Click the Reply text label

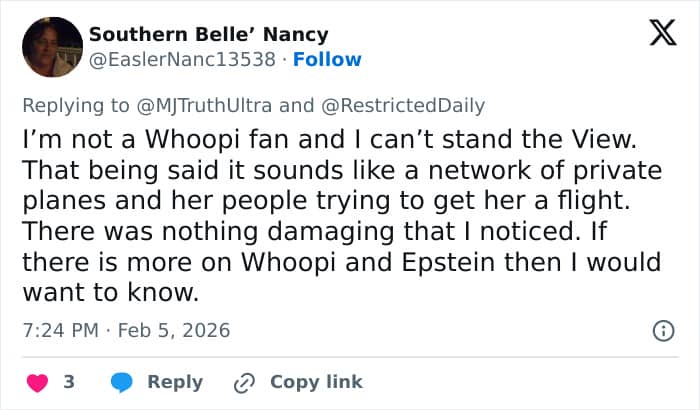(x=175, y=382)
